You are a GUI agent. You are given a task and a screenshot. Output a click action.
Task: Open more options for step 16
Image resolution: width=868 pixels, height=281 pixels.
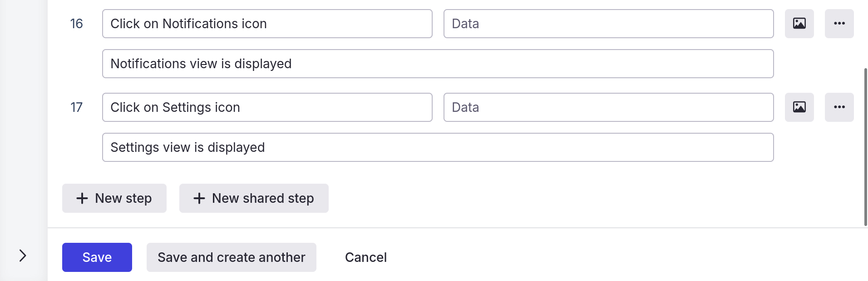point(839,24)
